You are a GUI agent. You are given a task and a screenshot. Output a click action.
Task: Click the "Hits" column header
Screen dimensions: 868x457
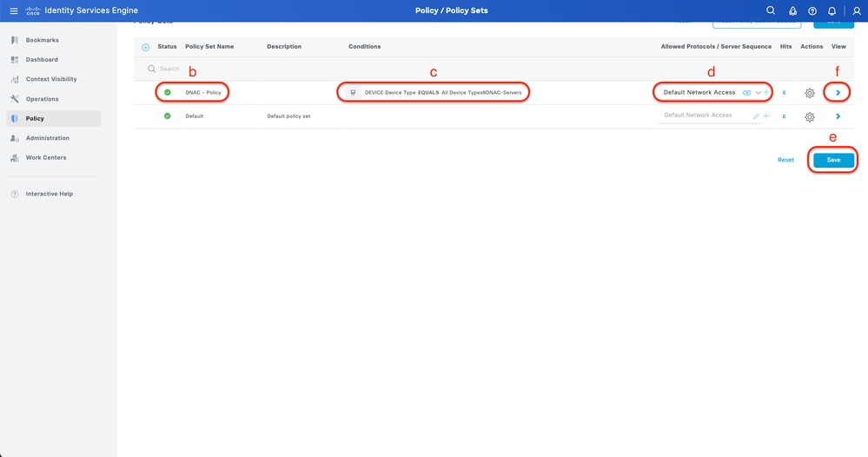(x=785, y=46)
